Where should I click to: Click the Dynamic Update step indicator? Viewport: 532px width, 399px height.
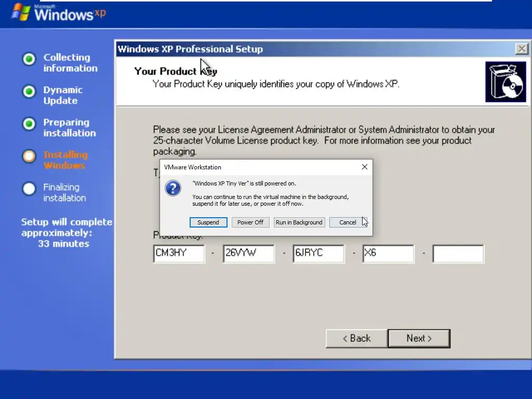click(x=29, y=91)
